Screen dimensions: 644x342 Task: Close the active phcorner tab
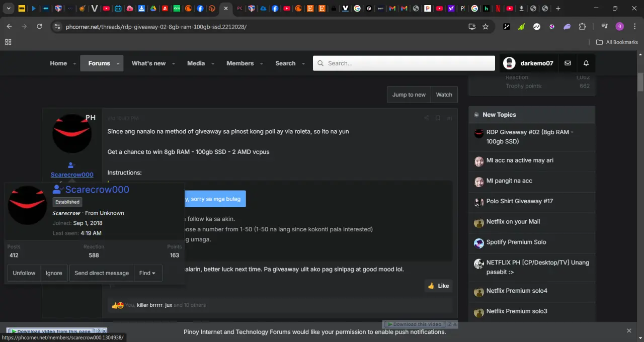[x=226, y=9]
